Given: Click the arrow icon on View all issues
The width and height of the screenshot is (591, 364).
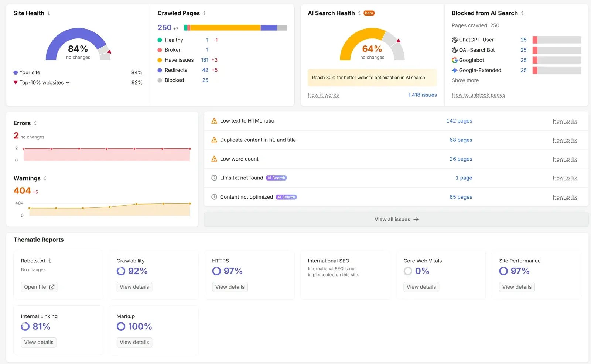Looking at the screenshot, I should pos(416,219).
